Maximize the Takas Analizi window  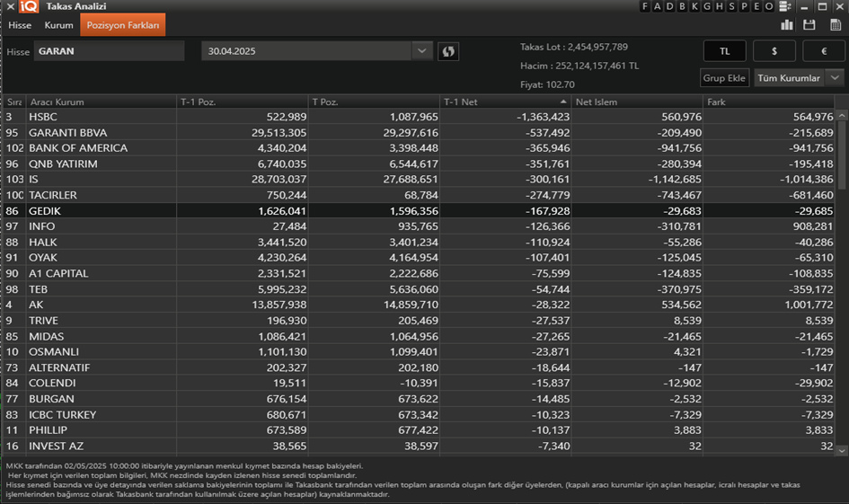point(822,6)
